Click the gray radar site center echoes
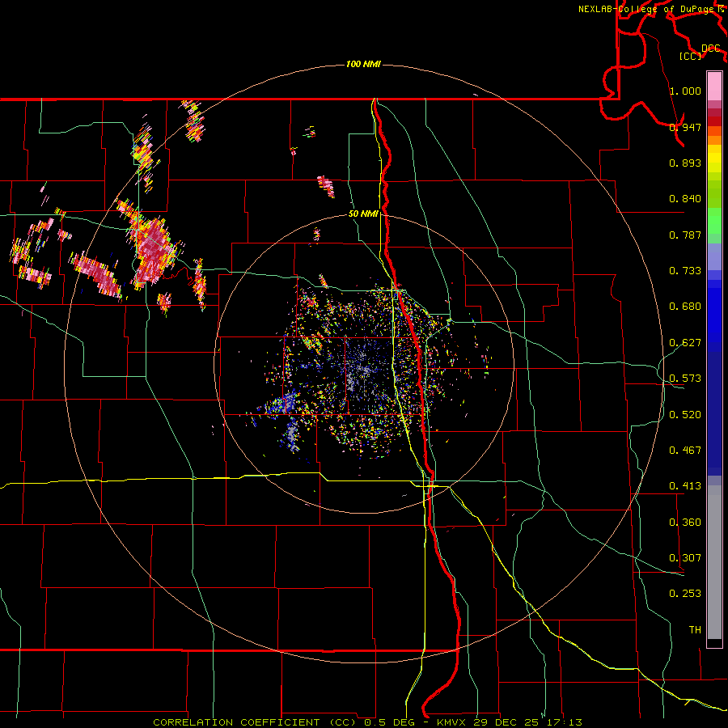 click(x=362, y=370)
